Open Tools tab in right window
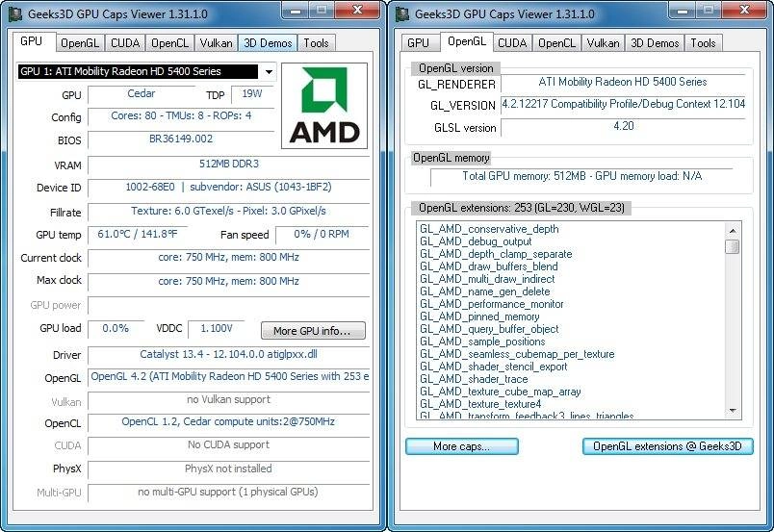Screen dimensions: 774x532 (x=703, y=43)
